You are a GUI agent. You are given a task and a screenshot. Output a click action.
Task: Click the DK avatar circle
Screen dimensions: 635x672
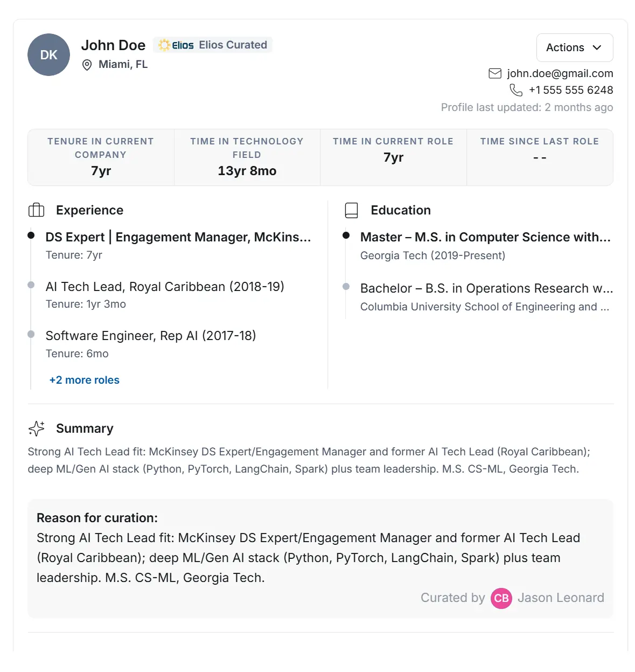pos(48,55)
